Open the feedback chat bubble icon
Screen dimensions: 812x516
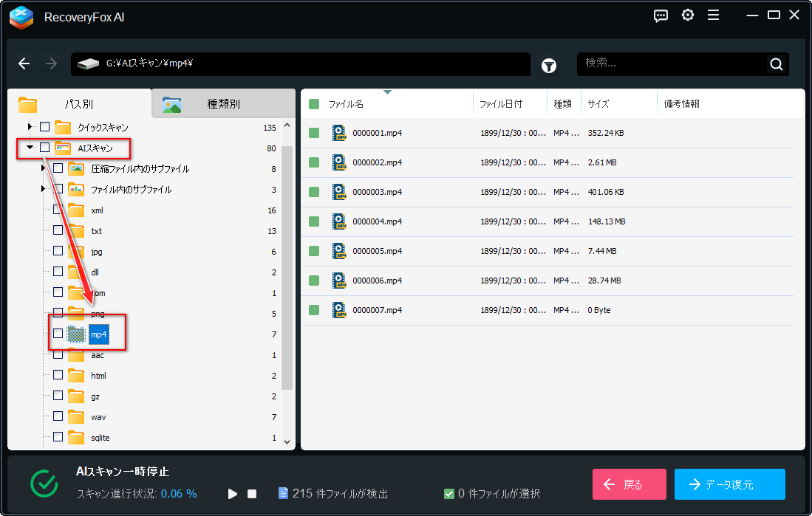point(661,16)
